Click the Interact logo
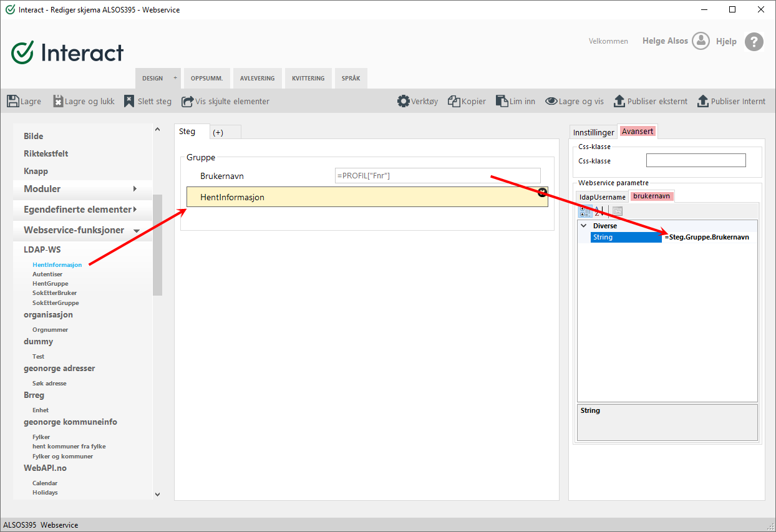The image size is (776, 532). tap(67, 52)
